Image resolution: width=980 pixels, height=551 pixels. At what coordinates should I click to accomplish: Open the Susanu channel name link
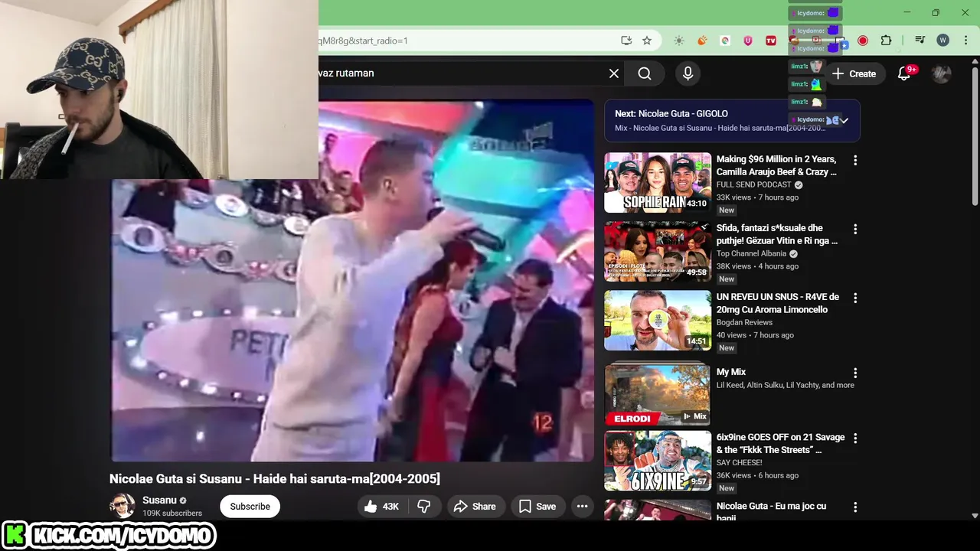coord(159,500)
